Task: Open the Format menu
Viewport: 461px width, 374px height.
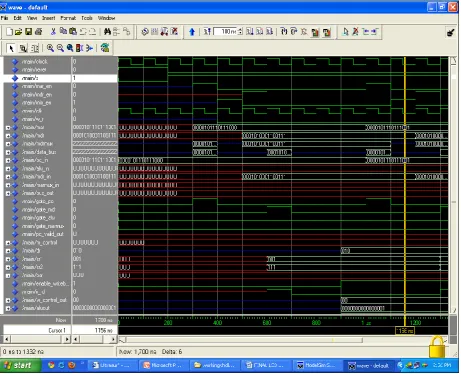Action: [x=68, y=18]
